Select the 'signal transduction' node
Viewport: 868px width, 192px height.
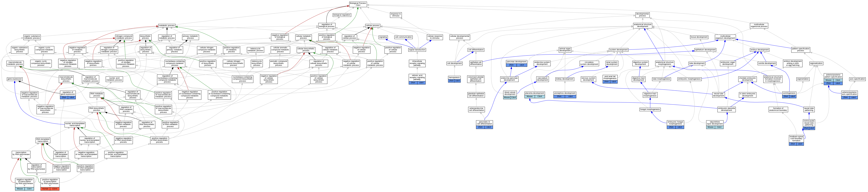click(417, 50)
